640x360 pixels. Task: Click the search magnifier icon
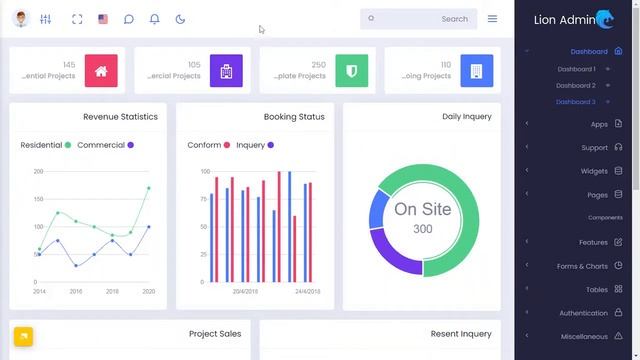[371, 18]
